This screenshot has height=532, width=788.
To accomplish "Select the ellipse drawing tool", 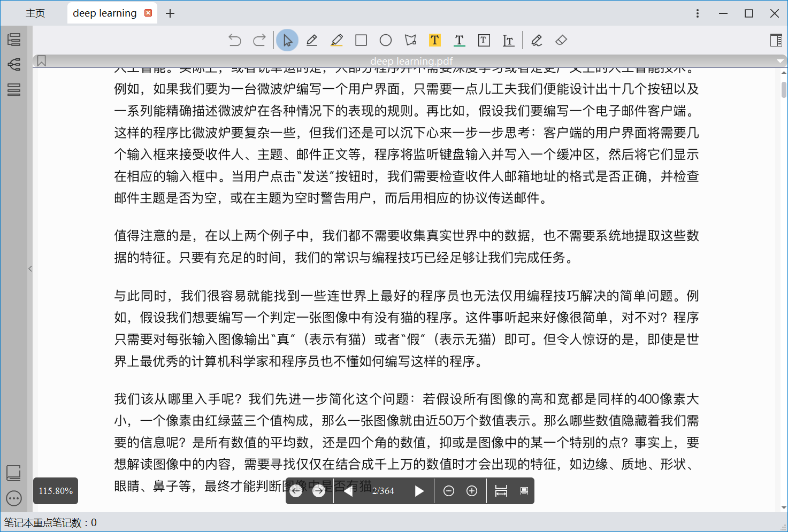I will coord(386,40).
